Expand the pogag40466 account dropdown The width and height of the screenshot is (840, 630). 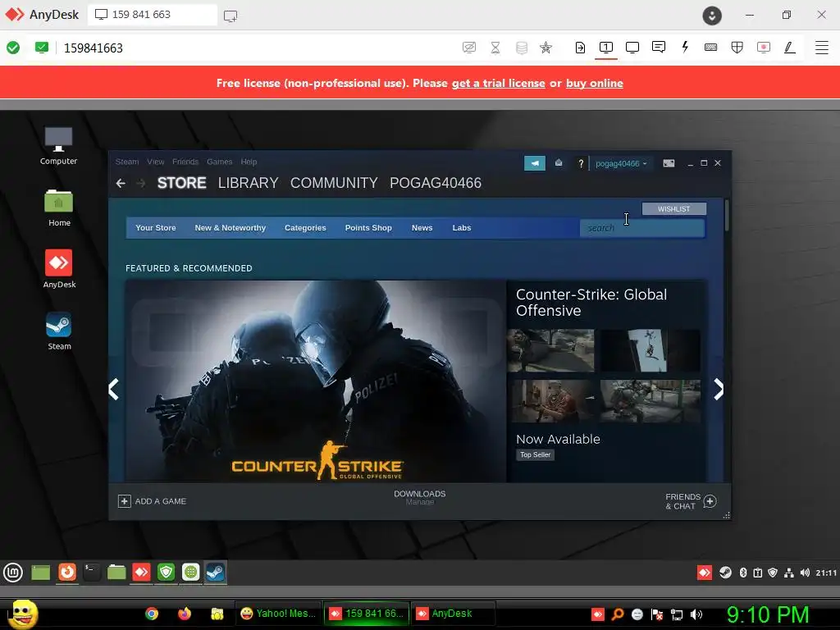click(621, 163)
